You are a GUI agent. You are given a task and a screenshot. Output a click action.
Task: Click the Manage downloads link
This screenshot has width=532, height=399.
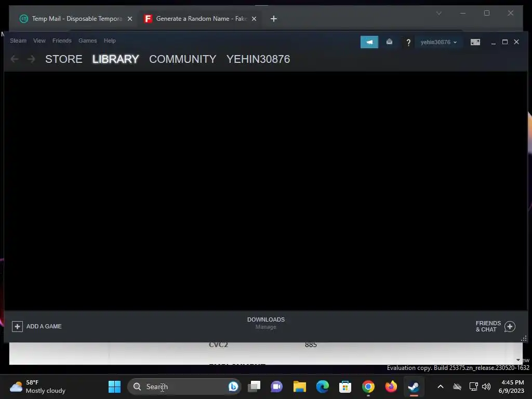pyautogui.click(x=266, y=327)
